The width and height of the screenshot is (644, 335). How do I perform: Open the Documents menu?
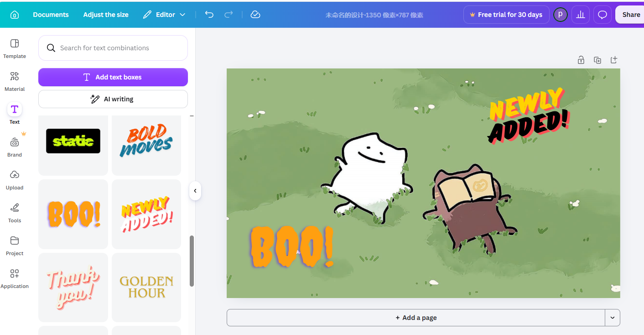[x=51, y=15]
